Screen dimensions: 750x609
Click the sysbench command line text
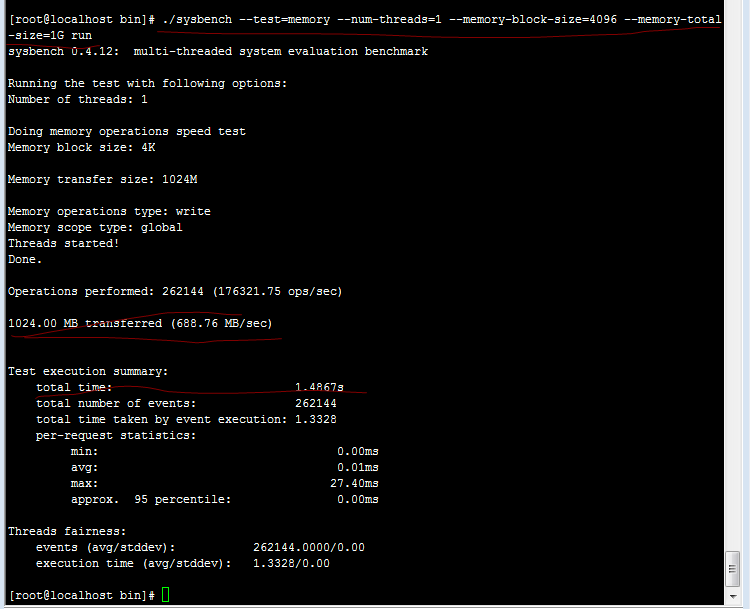441,20
